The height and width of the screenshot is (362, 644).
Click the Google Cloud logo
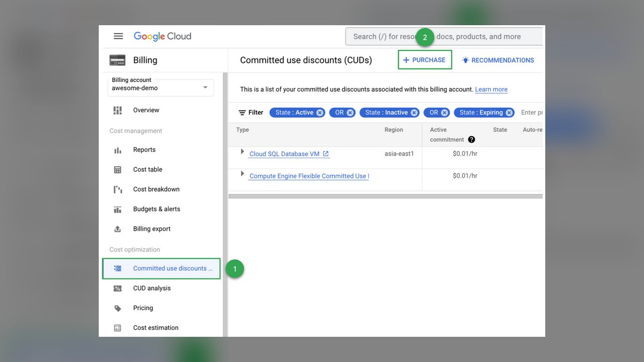163,36
